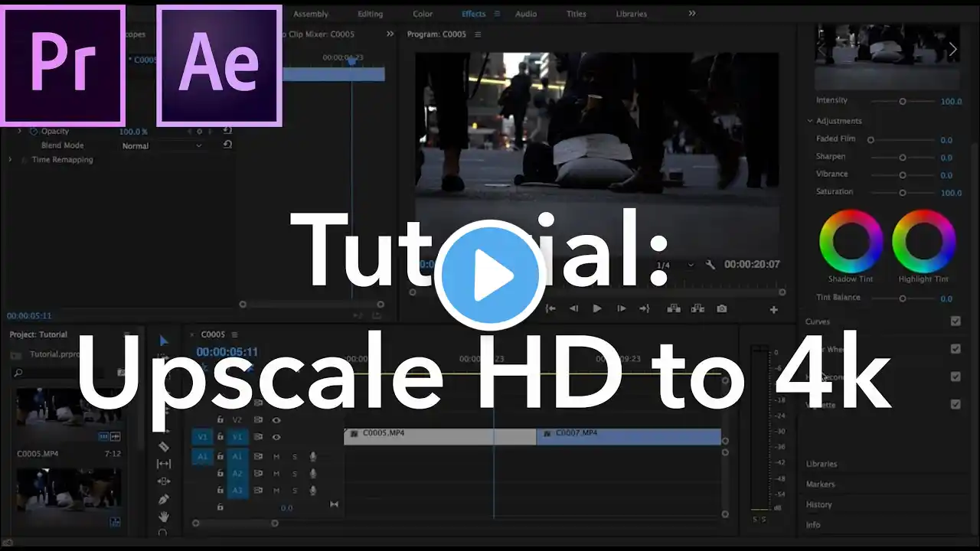Select C0007.MP4 clip in timeline
This screenshot has width=980, height=551.
tap(629, 436)
